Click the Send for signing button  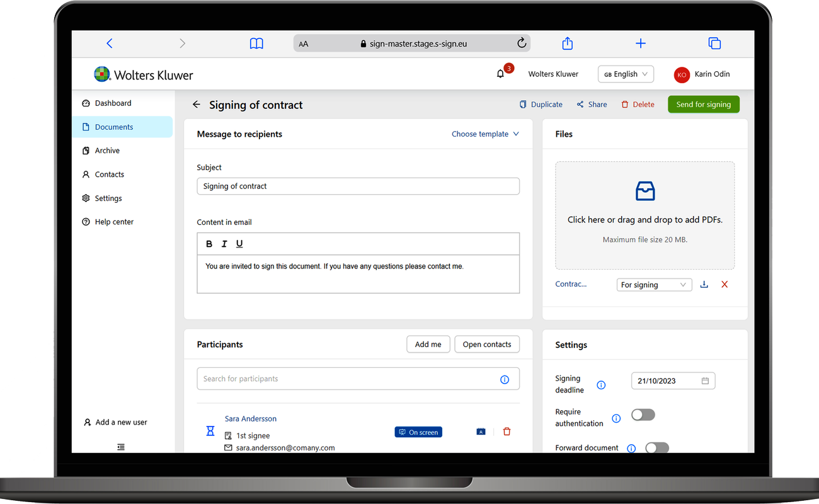(x=703, y=105)
